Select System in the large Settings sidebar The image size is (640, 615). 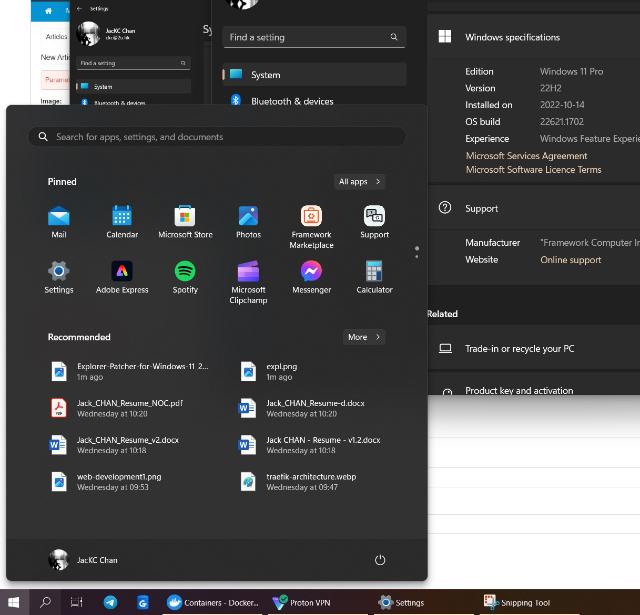[x=314, y=75]
